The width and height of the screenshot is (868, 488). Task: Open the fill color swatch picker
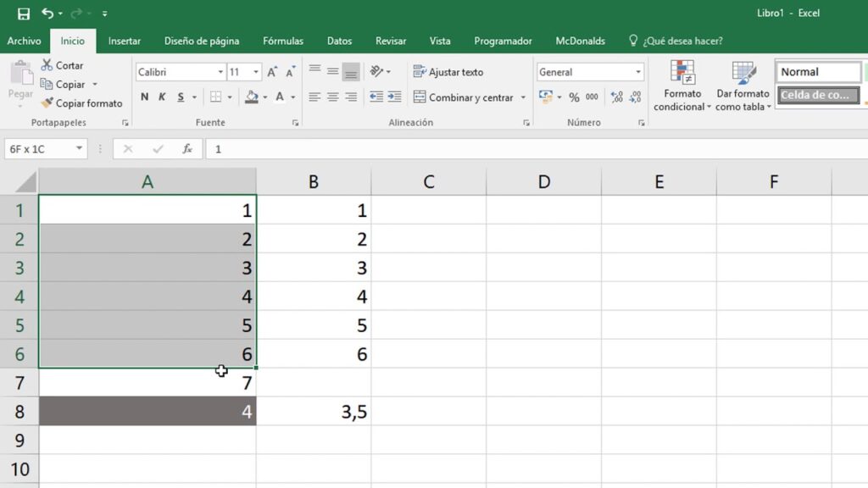264,97
